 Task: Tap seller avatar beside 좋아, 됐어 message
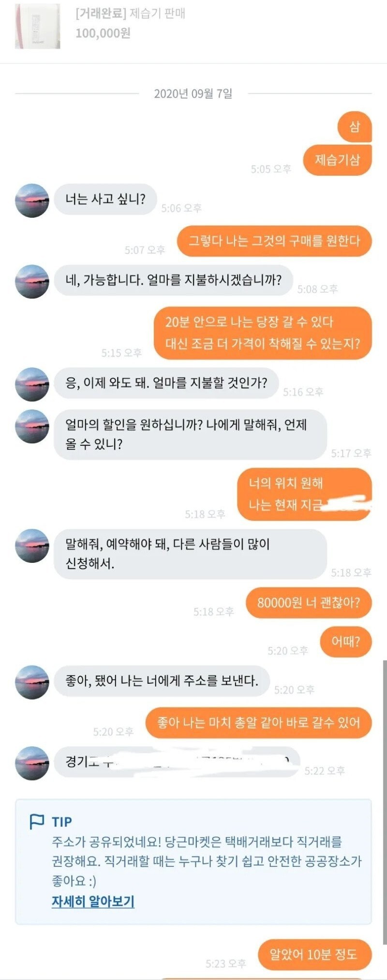coord(32,682)
